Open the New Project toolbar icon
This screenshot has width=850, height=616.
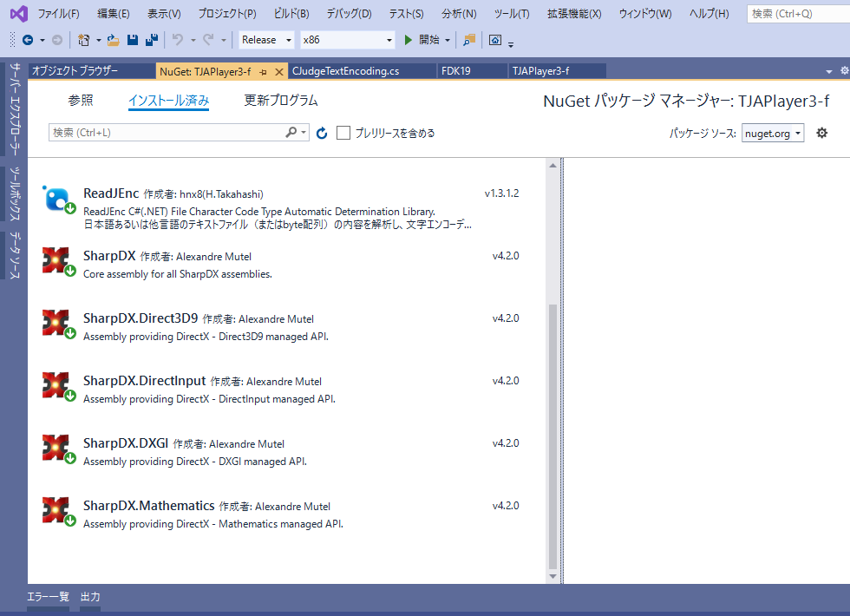pyautogui.click(x=82, y=39)
